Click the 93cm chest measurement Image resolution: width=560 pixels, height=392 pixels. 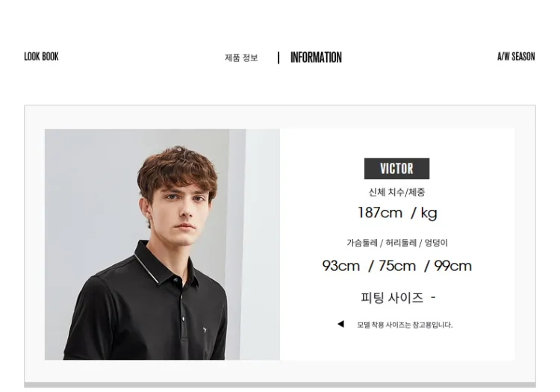tap(340, 266)
